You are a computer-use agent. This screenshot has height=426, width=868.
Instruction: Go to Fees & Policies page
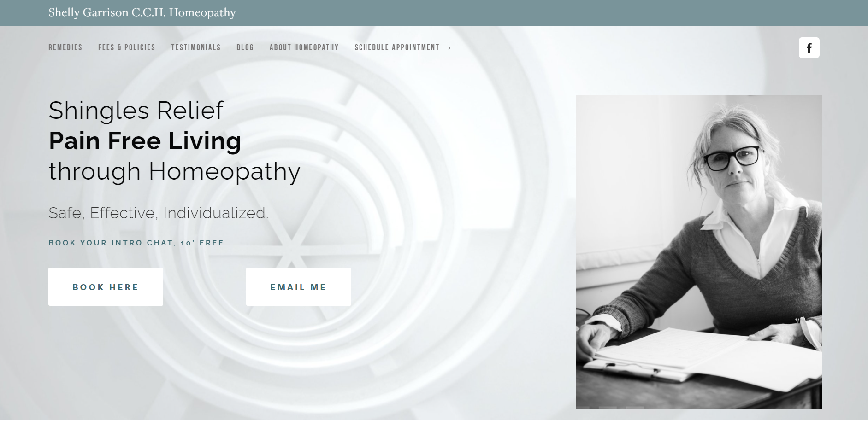tap(127, 47)
